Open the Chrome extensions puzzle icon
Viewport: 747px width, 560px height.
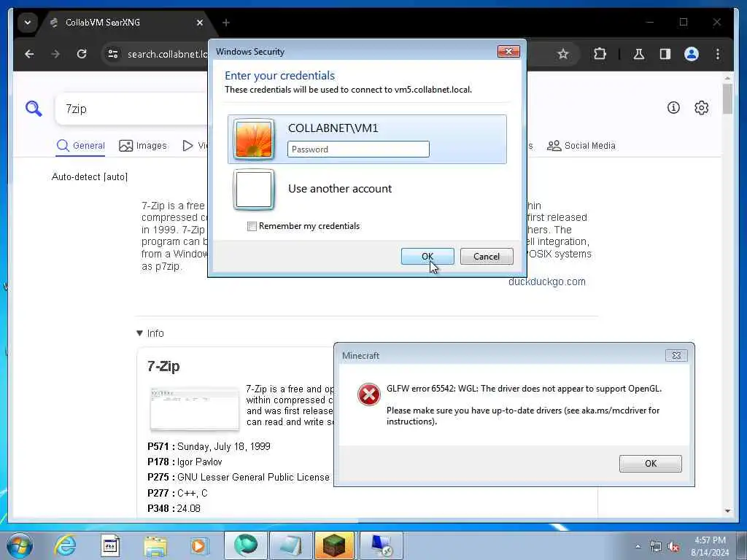(x=600, y=54)
